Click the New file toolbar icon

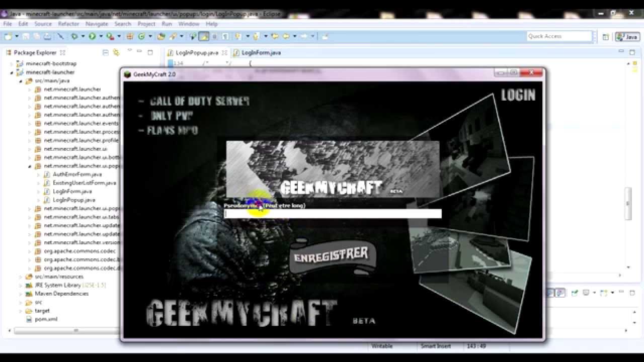coord(8,36)
